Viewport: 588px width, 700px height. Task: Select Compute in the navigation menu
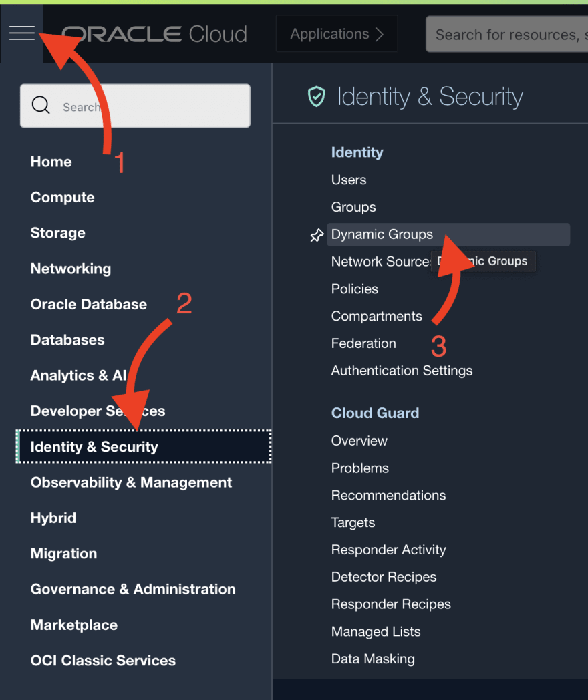coord(63,197)
